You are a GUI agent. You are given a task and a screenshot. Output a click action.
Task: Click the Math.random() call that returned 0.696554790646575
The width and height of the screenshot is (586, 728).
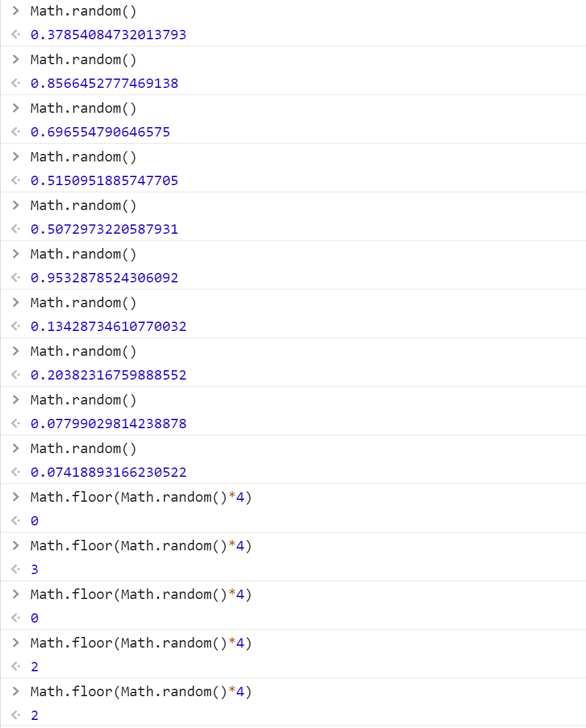84,108
